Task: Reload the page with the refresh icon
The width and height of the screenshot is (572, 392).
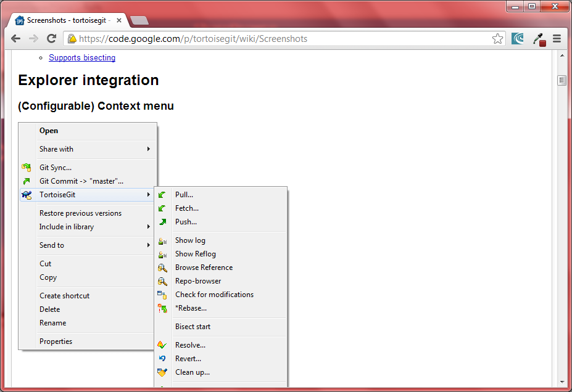Action: tap(52, 39)
